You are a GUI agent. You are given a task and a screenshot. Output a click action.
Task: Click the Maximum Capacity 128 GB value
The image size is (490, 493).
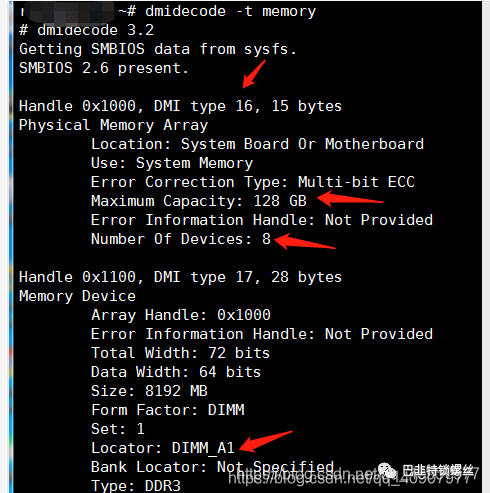pos(280,201)
